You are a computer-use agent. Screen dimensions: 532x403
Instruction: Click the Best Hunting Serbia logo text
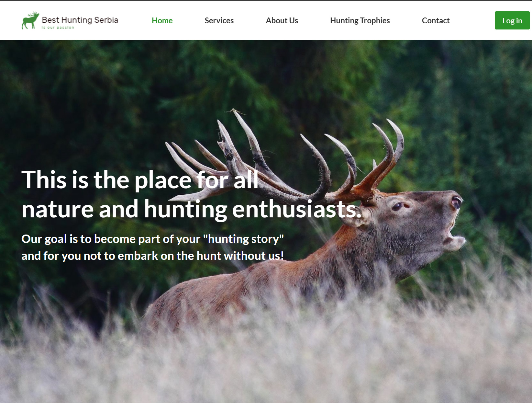click(x=80, y=20)
